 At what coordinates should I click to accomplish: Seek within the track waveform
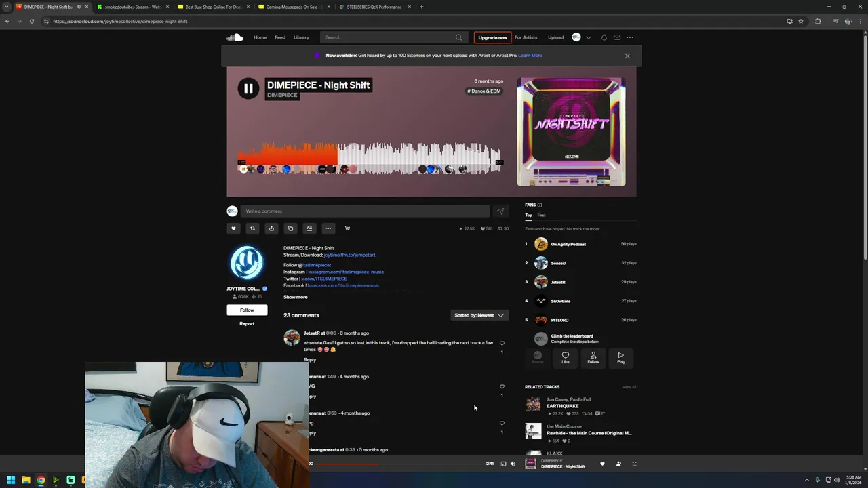tap(370, 158)
